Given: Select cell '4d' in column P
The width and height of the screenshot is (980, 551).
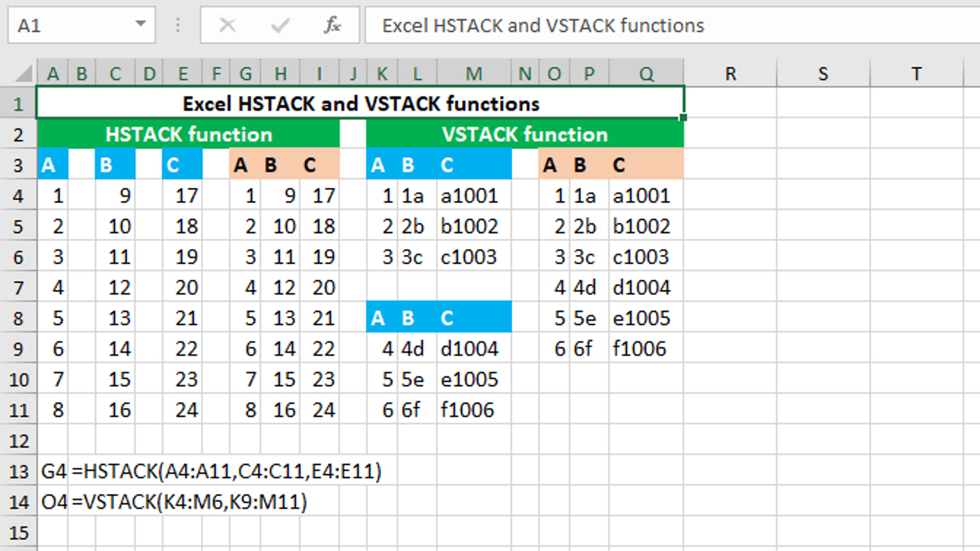Looking at the screenshot, I should click(x=589, y=287).
